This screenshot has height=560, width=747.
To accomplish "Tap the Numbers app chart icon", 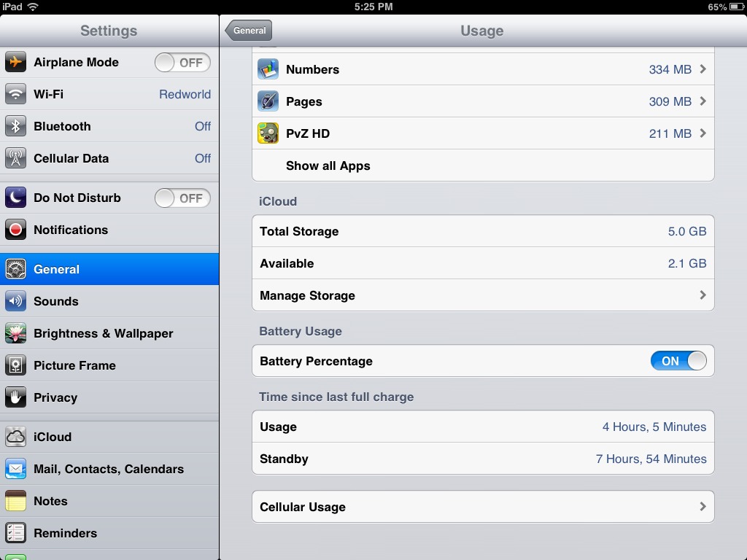I will (268, 69).
